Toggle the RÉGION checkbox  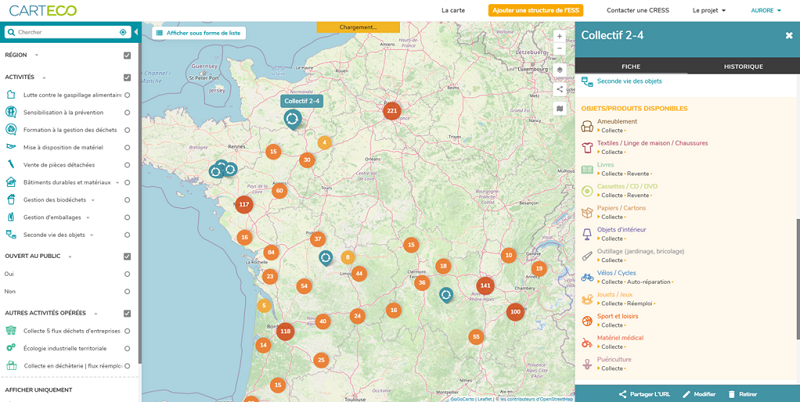(127, 55)
